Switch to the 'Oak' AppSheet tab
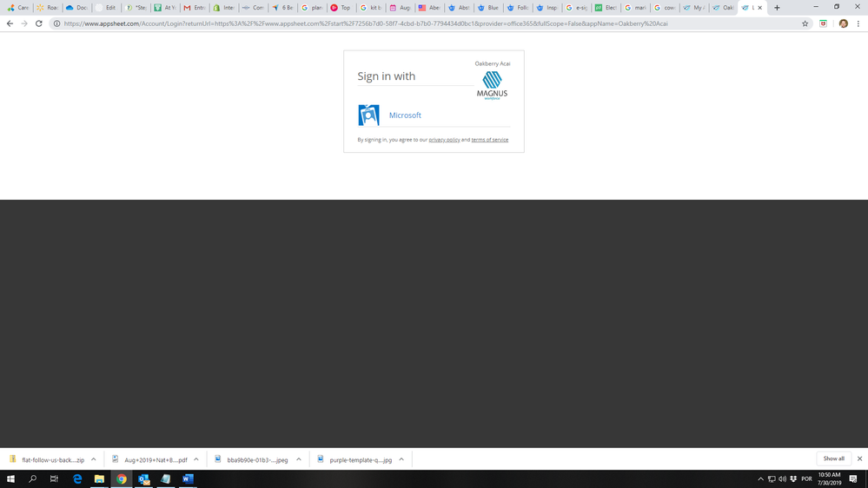 click(x=723, y=8)
